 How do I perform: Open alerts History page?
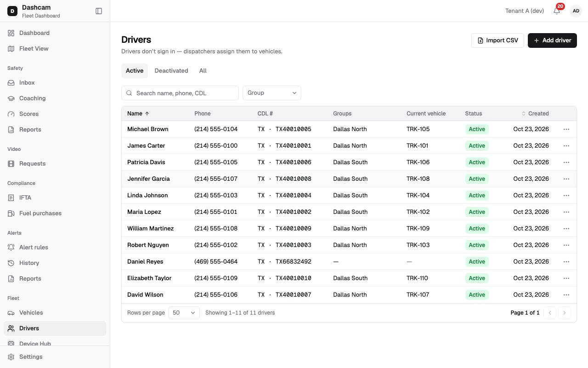coord(55,263)
